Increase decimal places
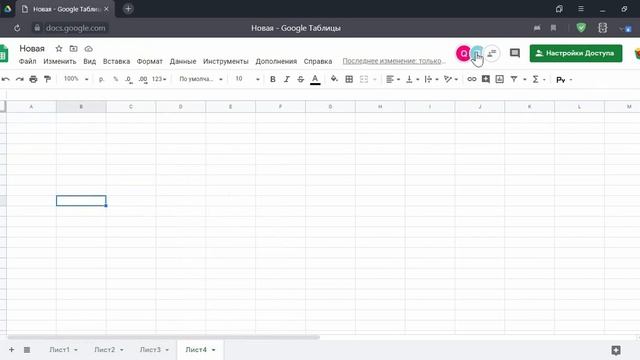Viewport: 640px width, 360px height. (x=143, y=79)
